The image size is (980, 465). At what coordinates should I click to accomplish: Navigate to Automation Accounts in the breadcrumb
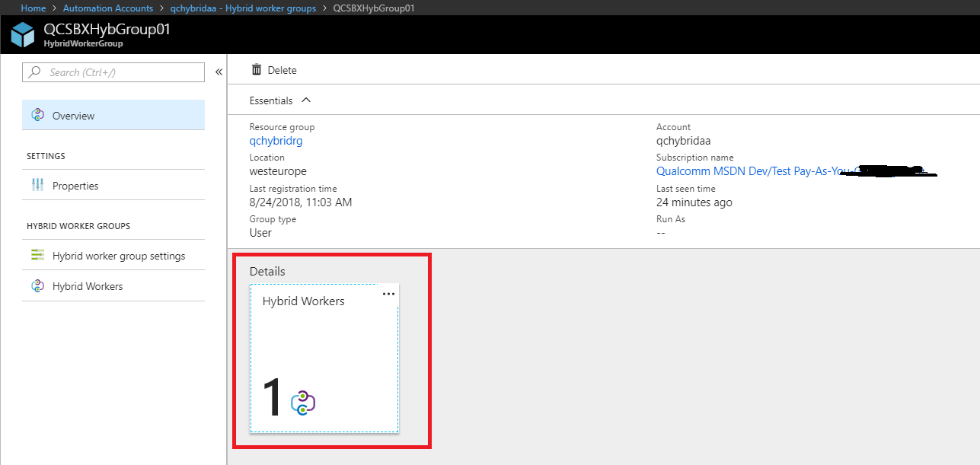click(x=108, y=8)
